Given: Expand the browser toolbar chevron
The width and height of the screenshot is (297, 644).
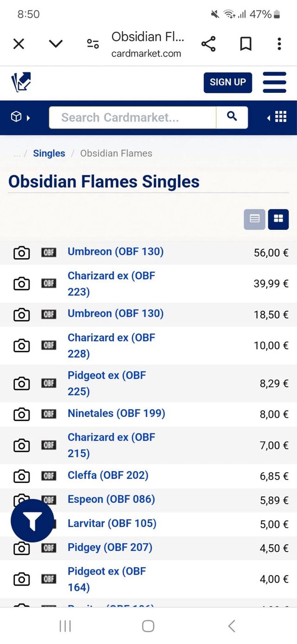Looking at the screenshot, I should tap(56, 44).
